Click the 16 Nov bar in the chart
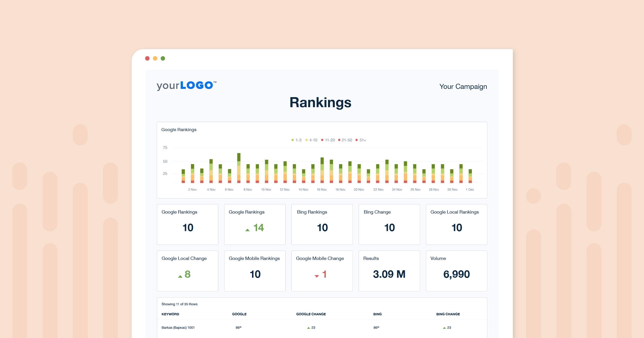This screenshot has height=338, width=644. pyautogui.click(x=322, y=170)
